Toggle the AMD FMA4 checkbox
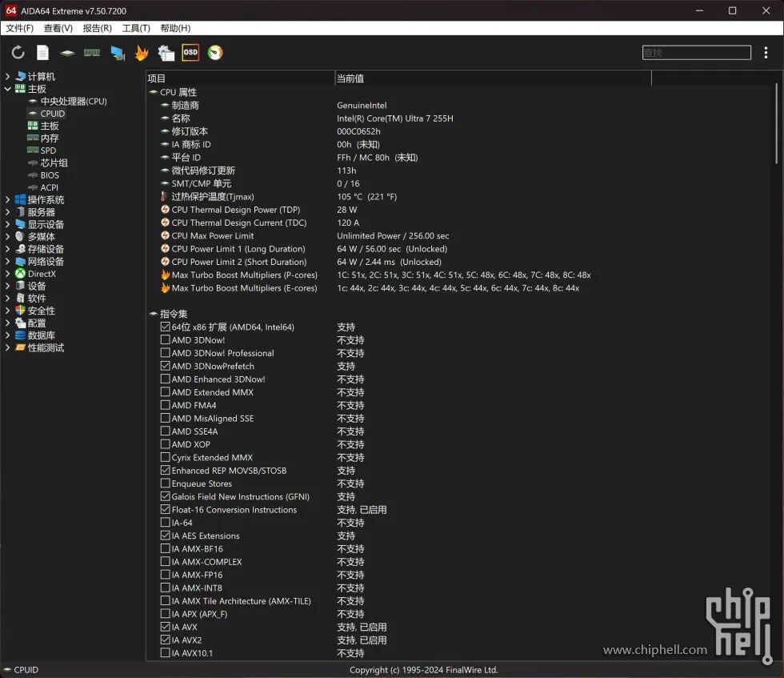The width and height of the screenshot is (784, 678). [165, 405]
